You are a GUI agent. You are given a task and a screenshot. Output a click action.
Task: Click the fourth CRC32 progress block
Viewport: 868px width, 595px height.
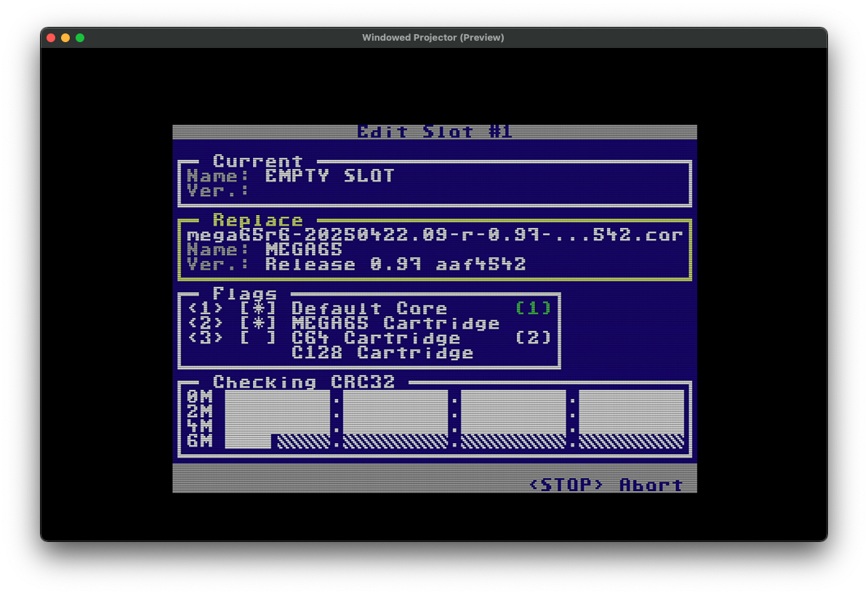[x=631, y=418]
